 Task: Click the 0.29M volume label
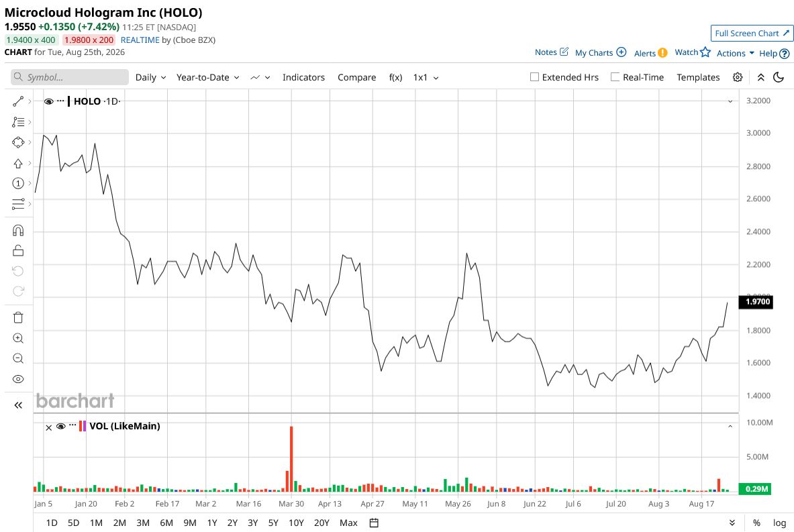click(x=755, y=489)
